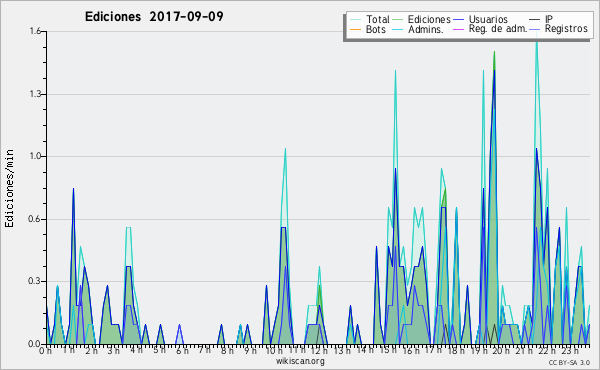
Task: Click the 1.0 y-axis value
Action: (x=35, y=156)
